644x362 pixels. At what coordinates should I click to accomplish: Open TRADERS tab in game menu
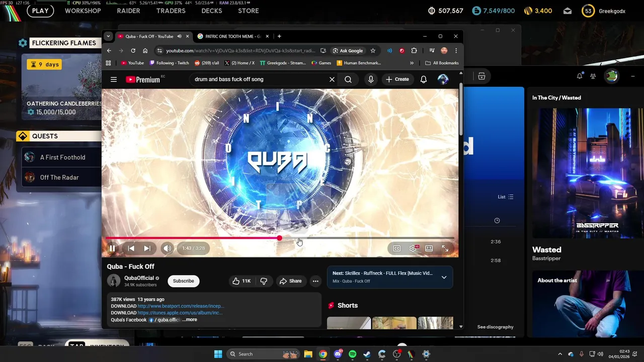coord(171,11)
